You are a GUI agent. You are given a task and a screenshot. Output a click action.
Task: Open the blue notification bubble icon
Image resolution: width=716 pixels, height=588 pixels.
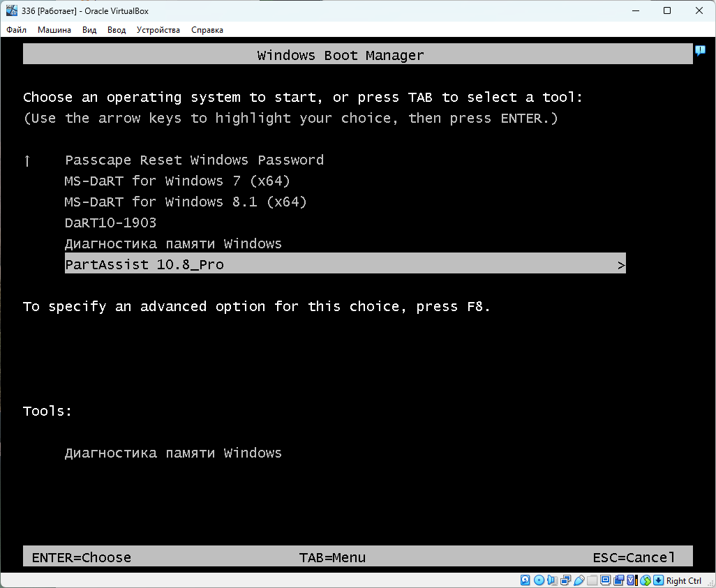700,51
